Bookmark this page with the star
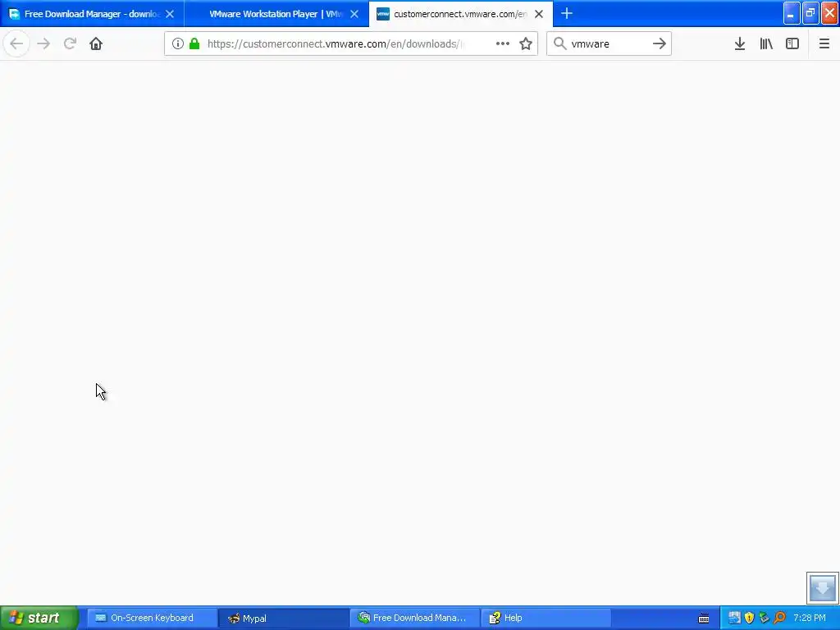840x630 pixels. (526, 44)
